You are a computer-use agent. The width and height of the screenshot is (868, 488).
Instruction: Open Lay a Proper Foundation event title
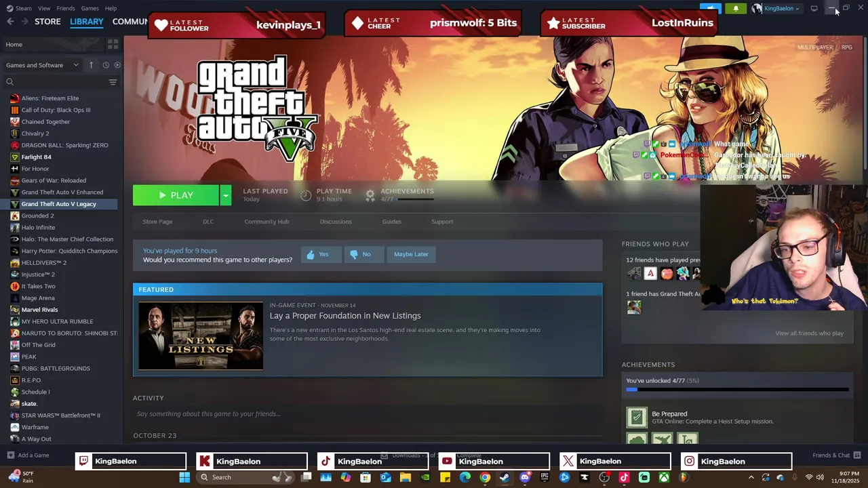tap(345, 316)
